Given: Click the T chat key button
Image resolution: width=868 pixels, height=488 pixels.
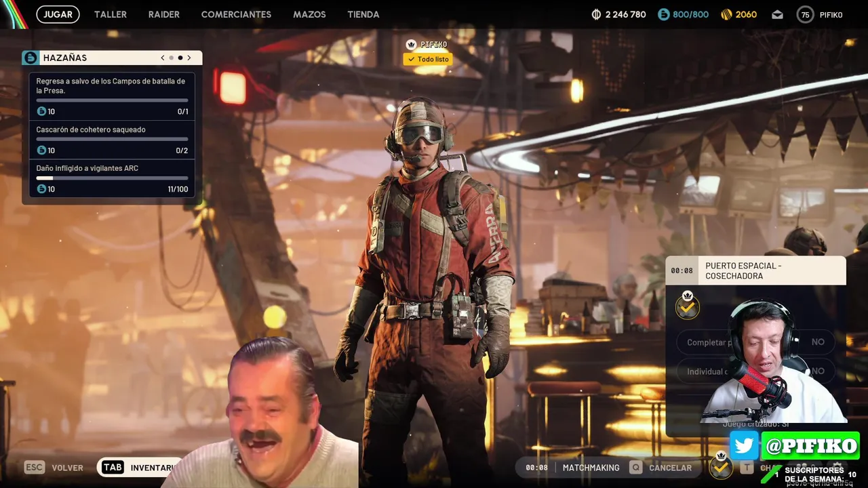Looking at the screenshot, I should [747, 468].
